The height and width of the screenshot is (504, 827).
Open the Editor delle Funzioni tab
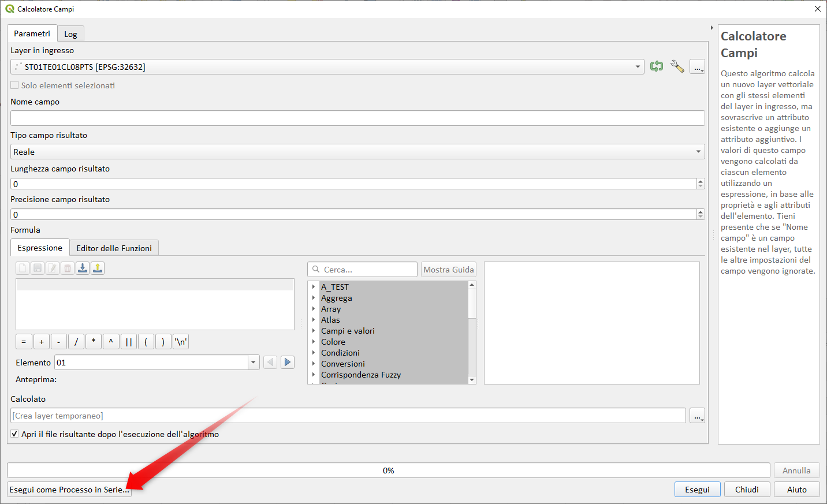[114, 248]
